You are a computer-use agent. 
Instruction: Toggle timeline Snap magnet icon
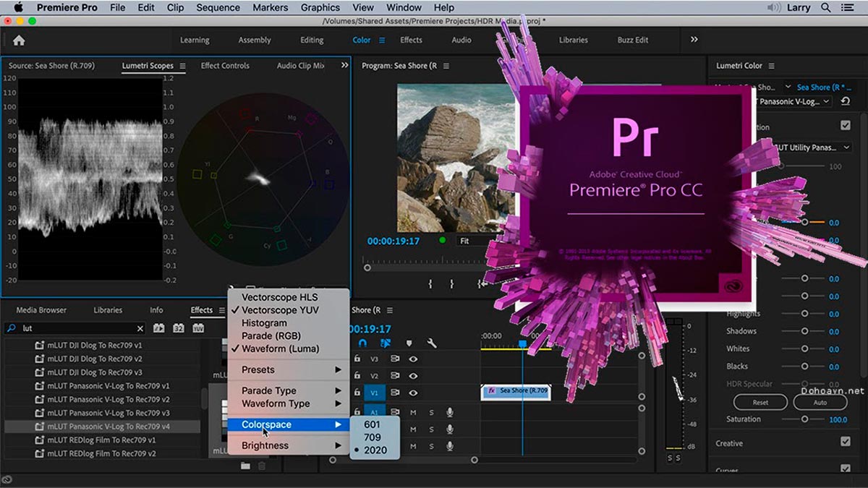pyautogui.click(x=363, y=343)
